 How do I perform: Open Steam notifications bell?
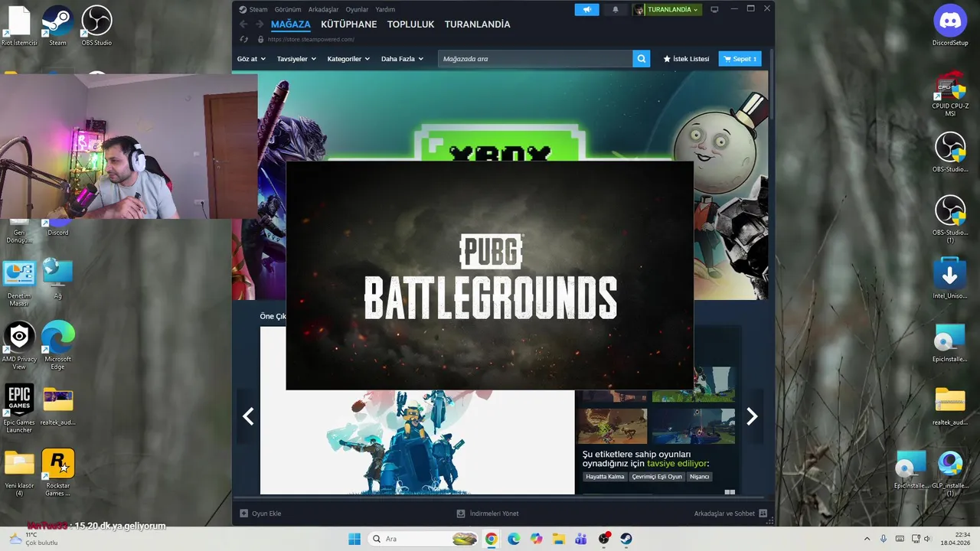tap(615, 9)
